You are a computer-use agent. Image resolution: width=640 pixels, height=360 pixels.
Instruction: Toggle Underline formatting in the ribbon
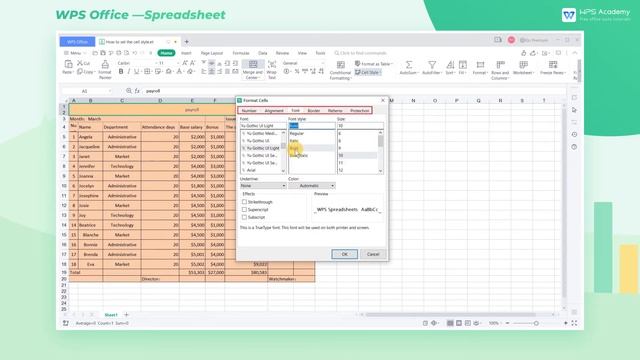[x=136, y=71]
